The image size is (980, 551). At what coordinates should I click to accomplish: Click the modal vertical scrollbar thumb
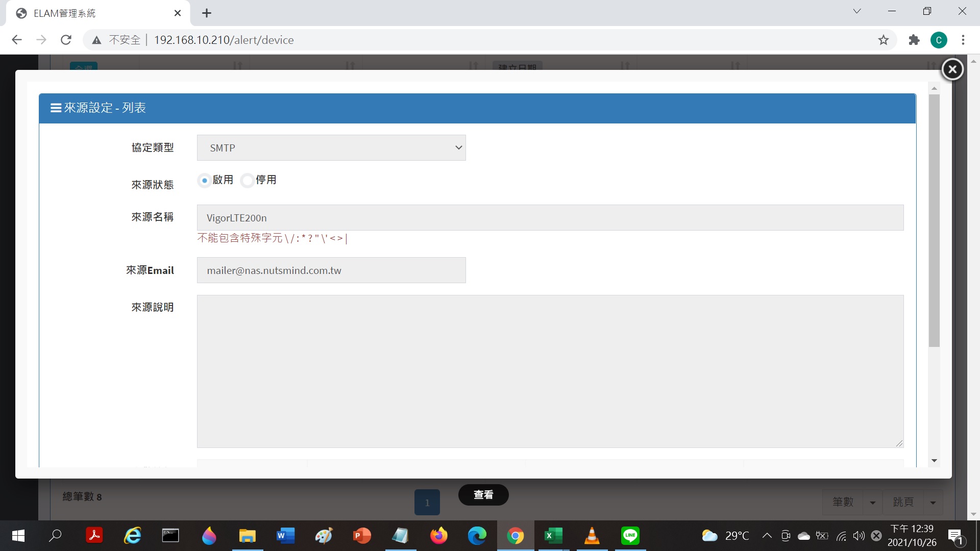click(934, 220)
